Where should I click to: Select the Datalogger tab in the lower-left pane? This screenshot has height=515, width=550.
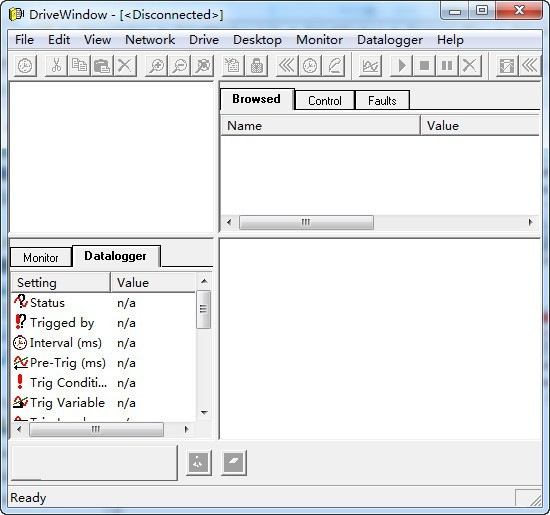click(116, 256)
